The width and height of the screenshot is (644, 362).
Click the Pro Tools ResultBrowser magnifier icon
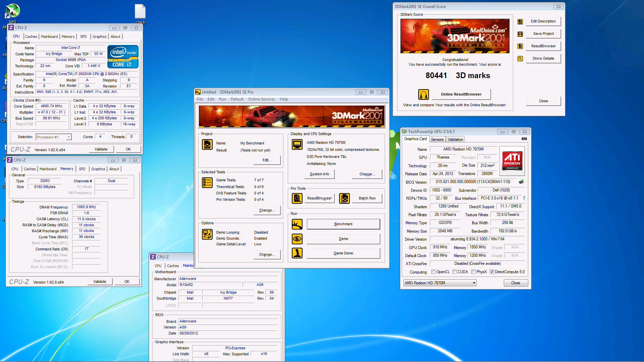point(297,198)
